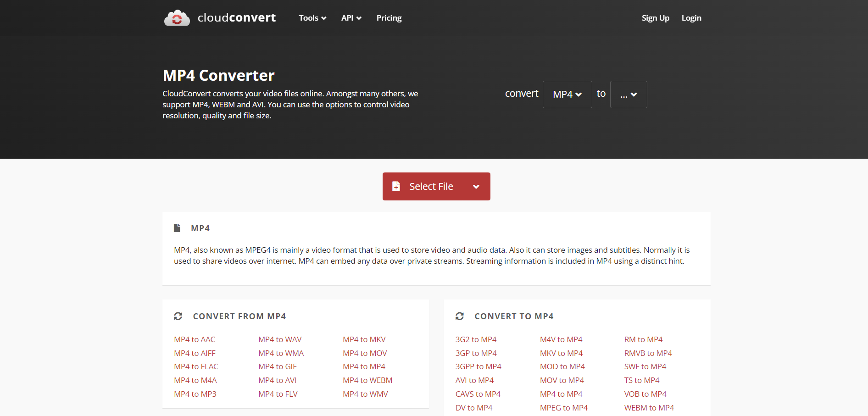Click refresh icon beside CONVERT TO MP4
This screenshot has height=416, width=868.
coord(460,316)
